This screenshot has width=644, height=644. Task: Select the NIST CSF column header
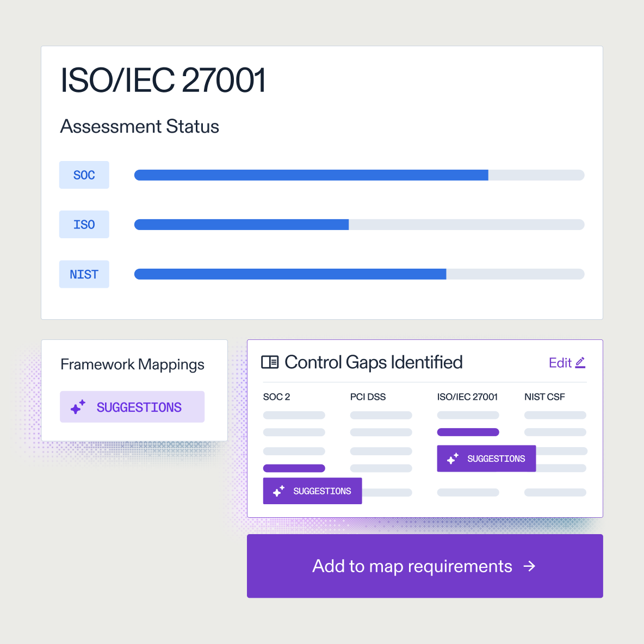(544, 397)
